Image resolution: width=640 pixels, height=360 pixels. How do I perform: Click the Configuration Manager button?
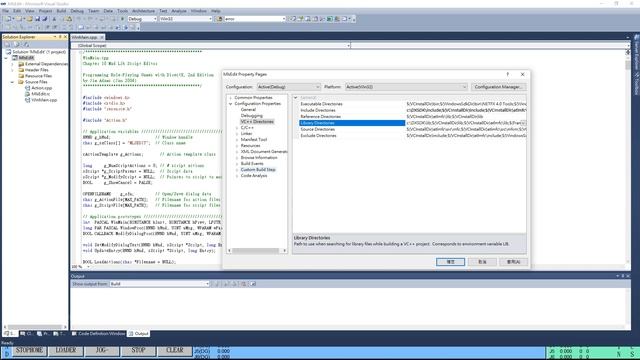pos(498,87)
